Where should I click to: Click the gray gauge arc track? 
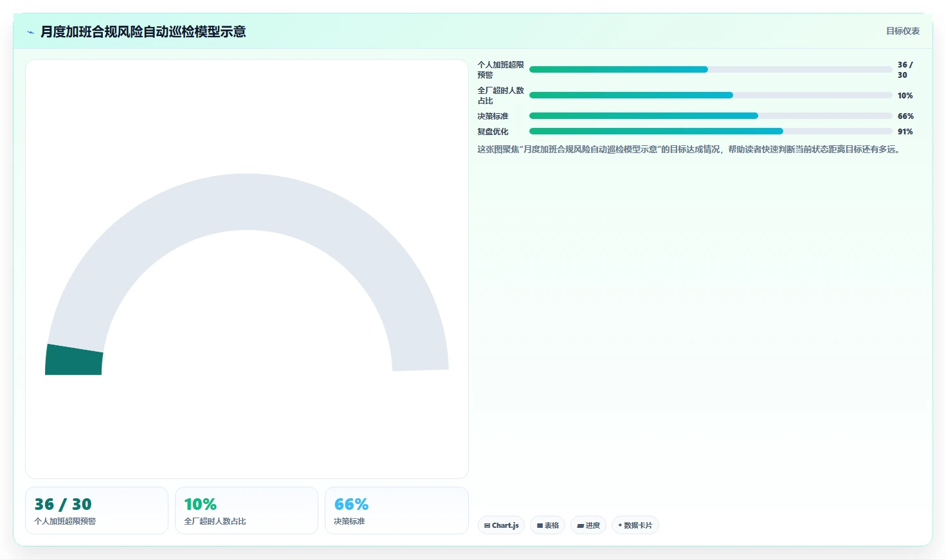pos(246,201)
